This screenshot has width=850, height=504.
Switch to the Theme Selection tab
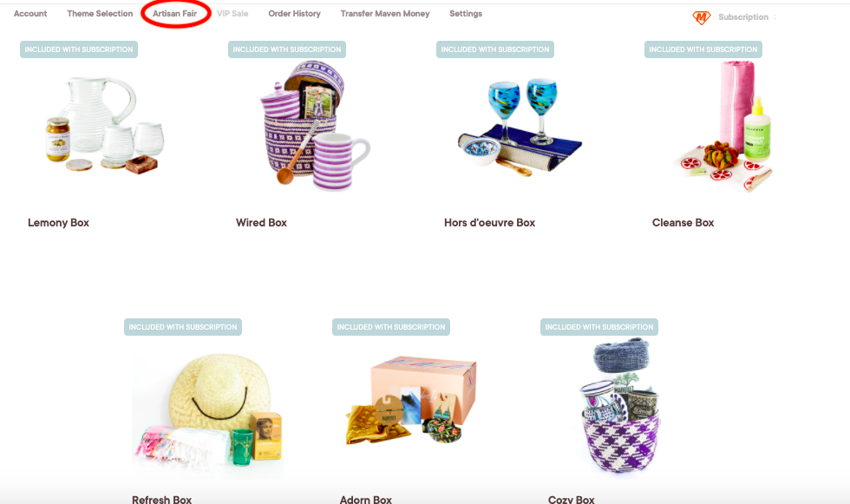[x=100, y=14]
